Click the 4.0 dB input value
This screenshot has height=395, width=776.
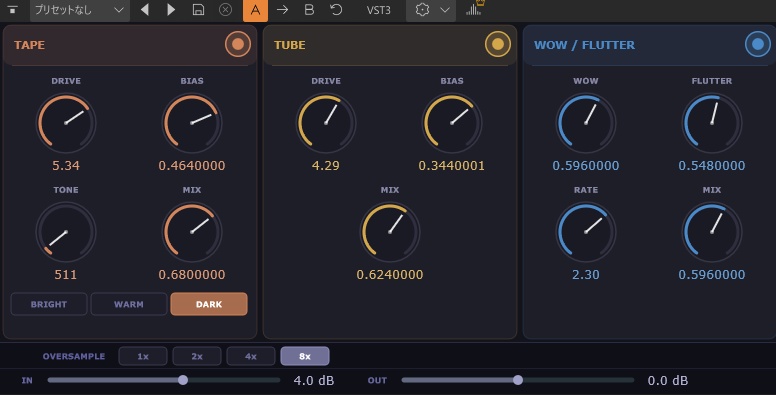(314, 381)
